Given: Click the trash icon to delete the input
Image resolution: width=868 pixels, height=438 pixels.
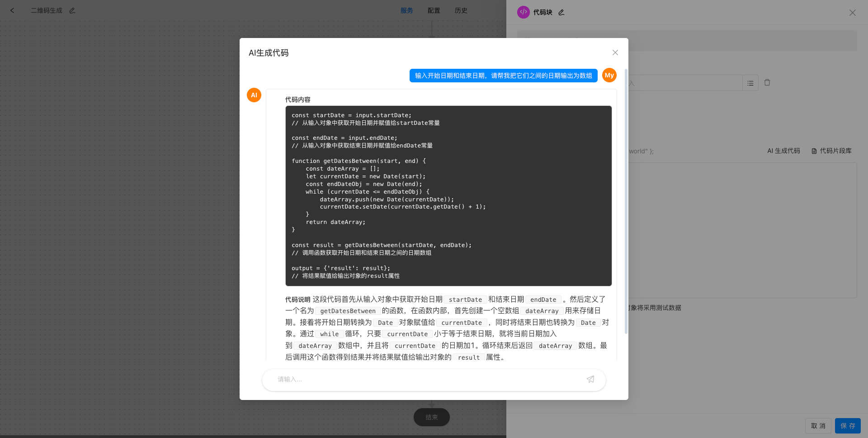Looking at the screenshot, I should pos(767,82).
